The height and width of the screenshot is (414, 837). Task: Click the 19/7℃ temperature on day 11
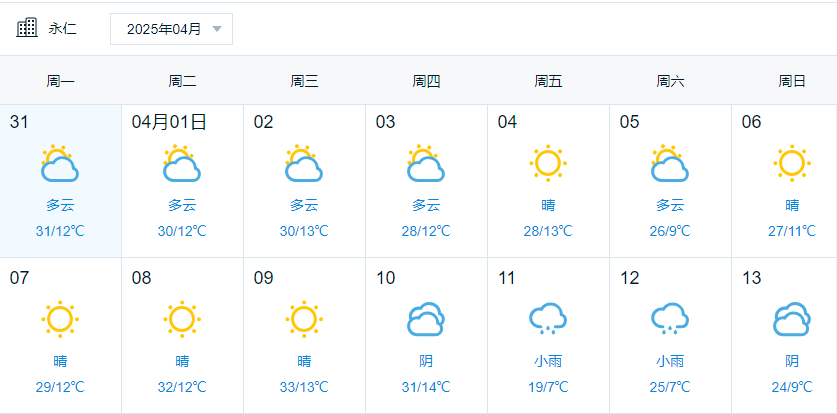(548, 387)
